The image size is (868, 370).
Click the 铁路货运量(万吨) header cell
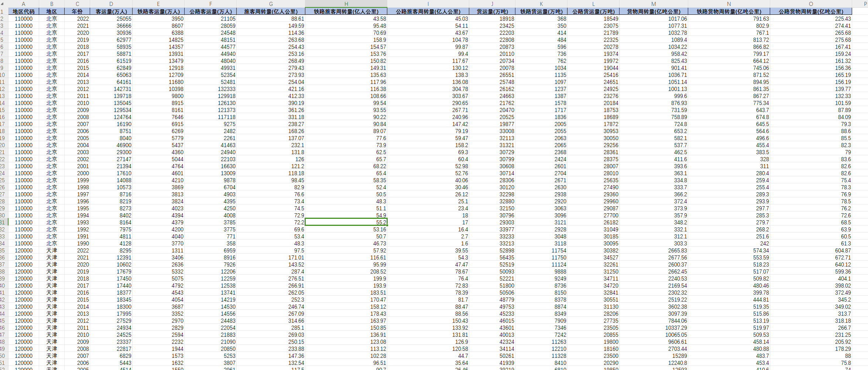click(541, 11)
